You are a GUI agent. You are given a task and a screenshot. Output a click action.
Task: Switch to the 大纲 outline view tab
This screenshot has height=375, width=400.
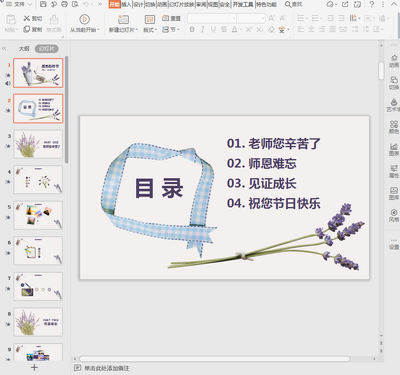pos(24,49)
